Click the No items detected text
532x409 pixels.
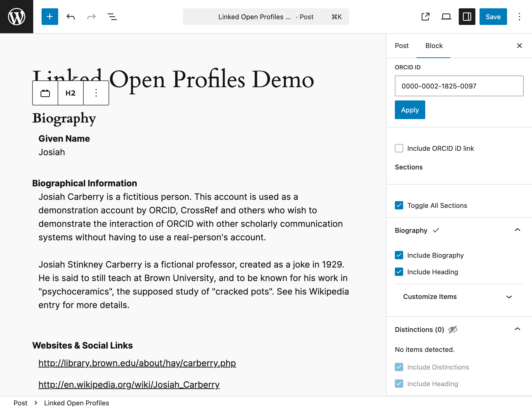pos(425,350)
